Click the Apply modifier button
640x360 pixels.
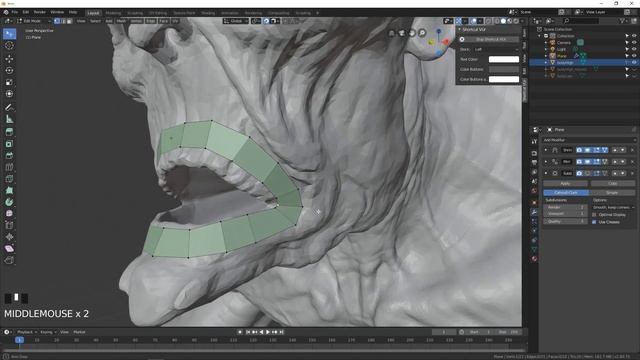click(x=565, y=184)
